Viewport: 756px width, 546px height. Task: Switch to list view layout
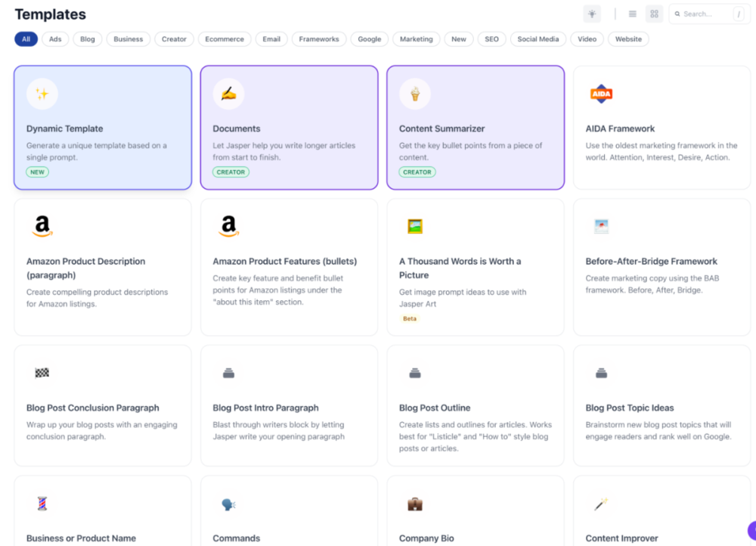click(633, 14)
